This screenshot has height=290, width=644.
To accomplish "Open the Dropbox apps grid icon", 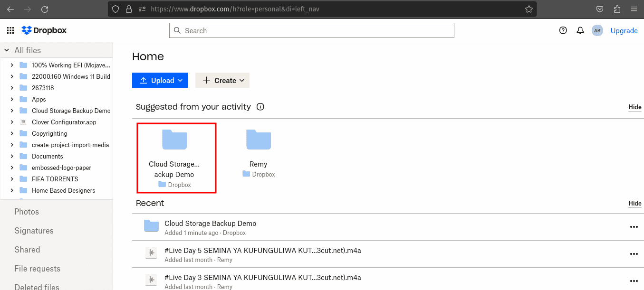I will [x=10, y=30].
